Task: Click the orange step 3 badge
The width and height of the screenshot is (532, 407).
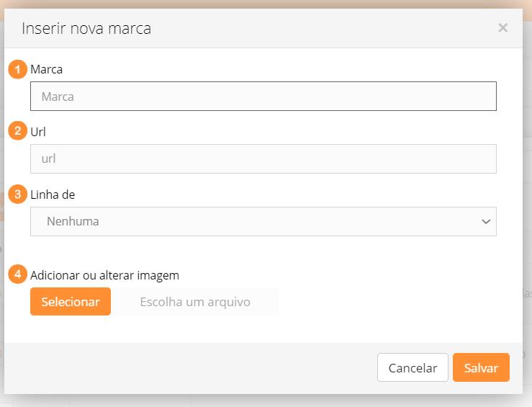Action: (x=17, y=194)
